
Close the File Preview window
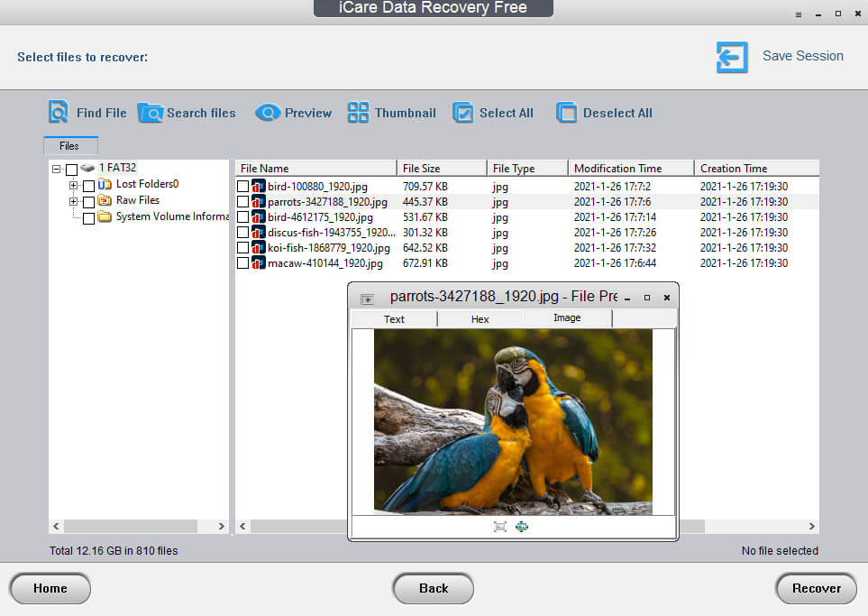point(667,298)
